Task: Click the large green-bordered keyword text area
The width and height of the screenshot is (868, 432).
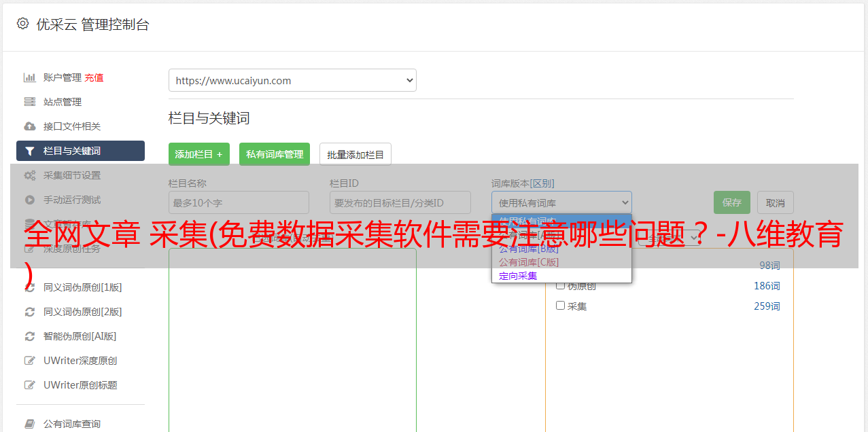Action: pyautogui.click(x=292, y=340)
